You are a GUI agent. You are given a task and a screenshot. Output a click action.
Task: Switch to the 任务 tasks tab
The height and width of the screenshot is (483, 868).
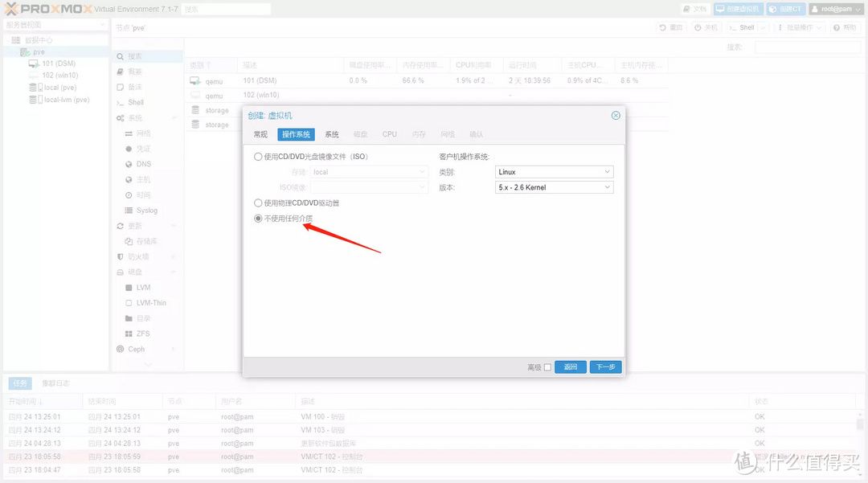(x=20, y=383)
